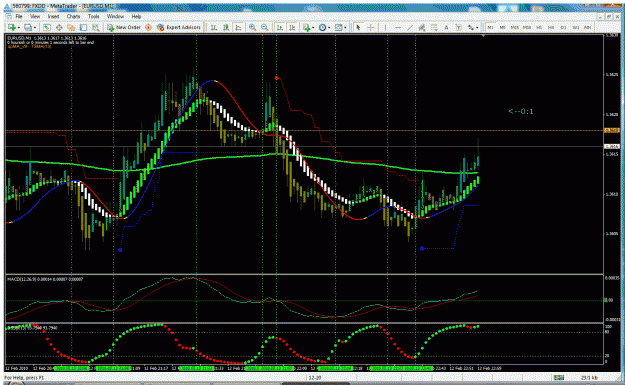Switch to the H4 timeframe
Image resolution: width=625 pixels, height=385 pixels.
click(x=551, y=28)
